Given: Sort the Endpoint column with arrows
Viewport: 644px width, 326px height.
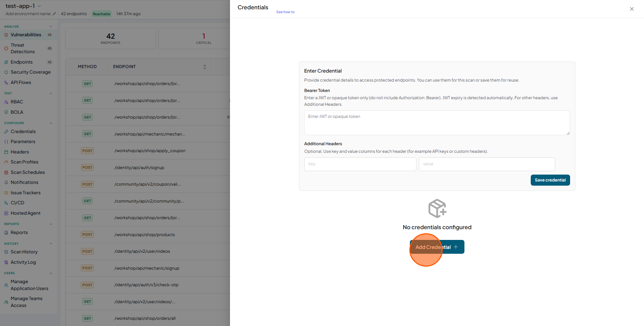Looking at the screenshot, I should 205,67.
